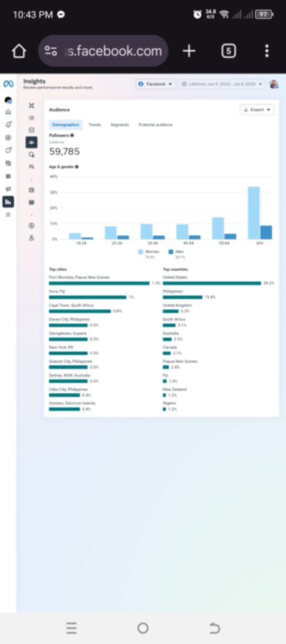This screenshot has width=286, height=644.
Task: Click the Men legend color swatch
Action: click(171, 252)
